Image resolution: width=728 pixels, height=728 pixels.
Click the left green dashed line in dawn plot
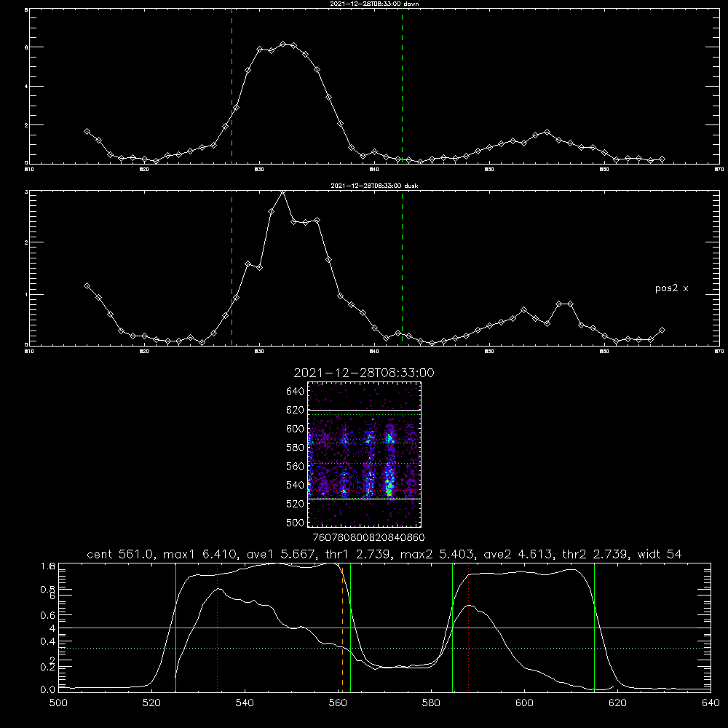click(x=232, y=86)
